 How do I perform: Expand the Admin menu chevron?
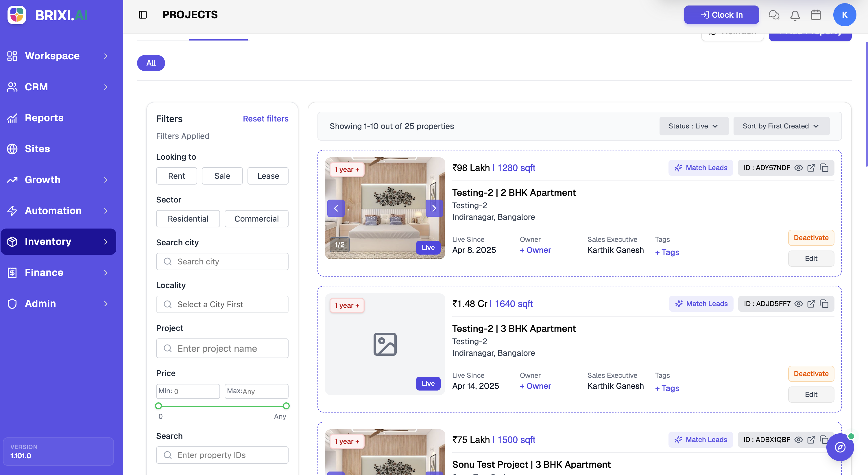[x=106, y=303]
